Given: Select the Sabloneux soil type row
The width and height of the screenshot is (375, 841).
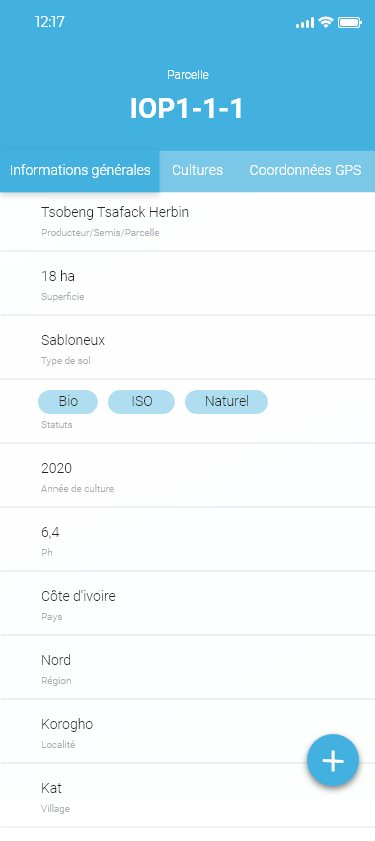Looking at the screenshot, I should tap(187, 347).
